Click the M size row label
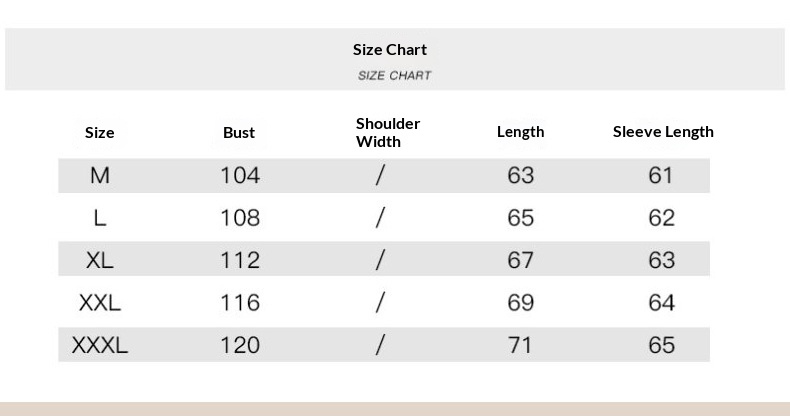790x416 pixels. pos(100,175)
